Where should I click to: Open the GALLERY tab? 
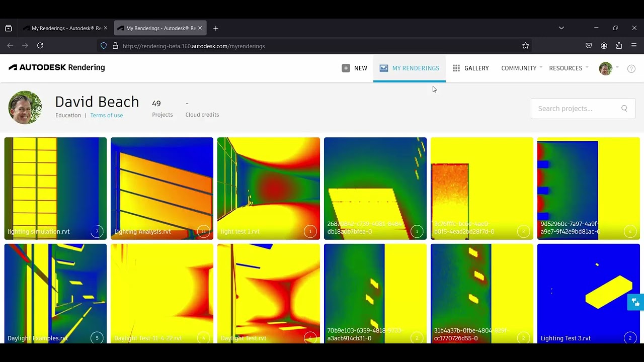tap(470, 68)
